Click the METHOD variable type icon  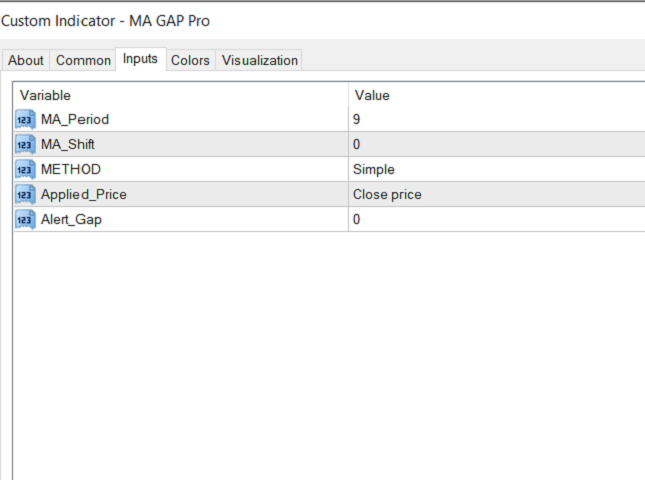[25, 170]
